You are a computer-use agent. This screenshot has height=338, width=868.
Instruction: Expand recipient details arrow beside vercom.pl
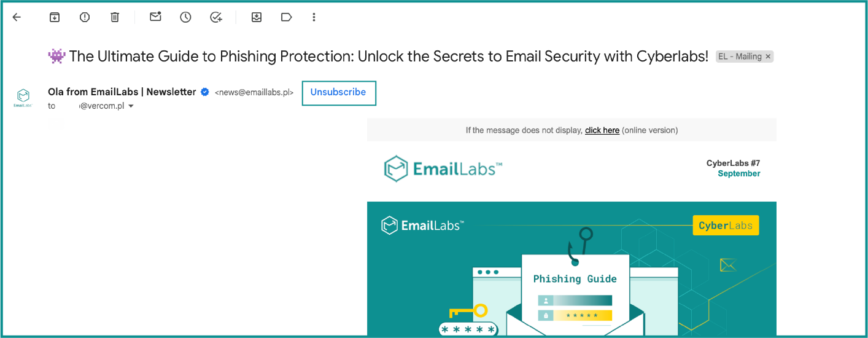(131, 106)
